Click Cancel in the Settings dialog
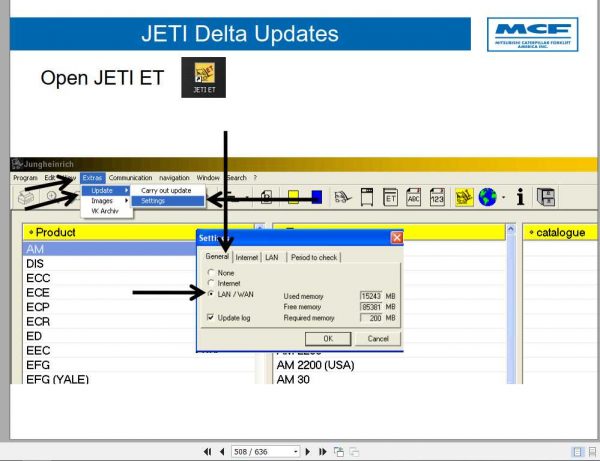Screen dimensions: 600x461 (378, 339)
